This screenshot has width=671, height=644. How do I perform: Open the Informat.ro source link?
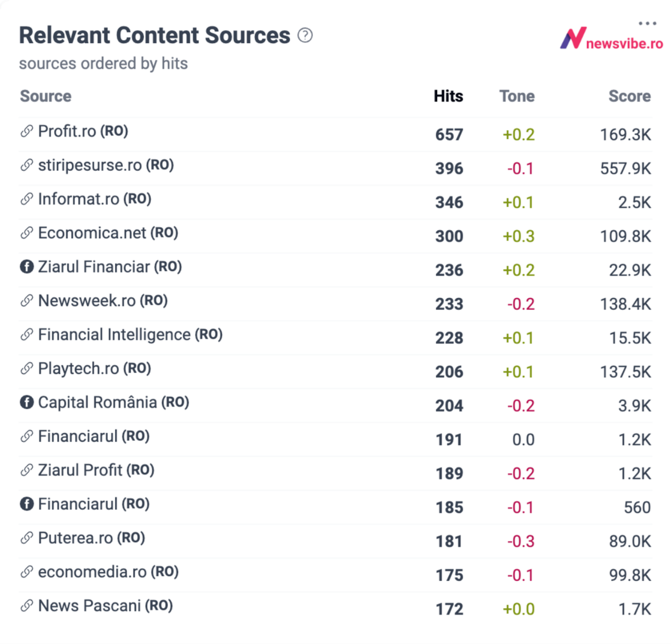(78, 199)
